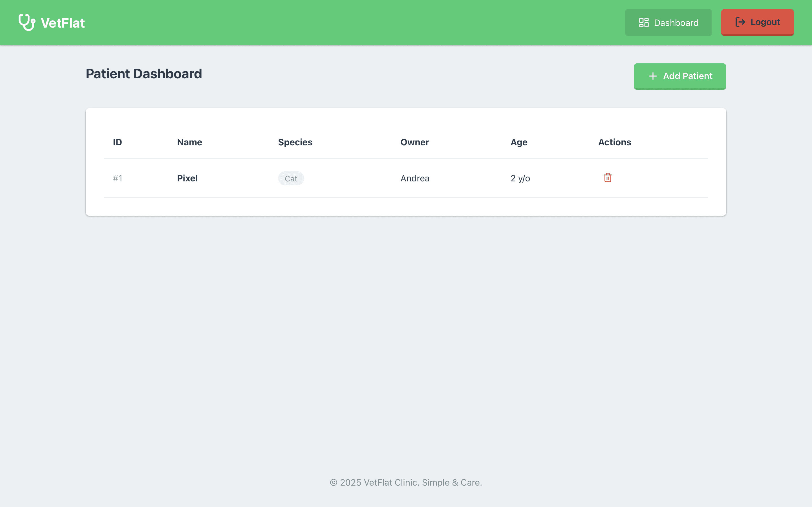Click the Dashboard grid icon
Screen dimensions: 812x507
(644, 23)
